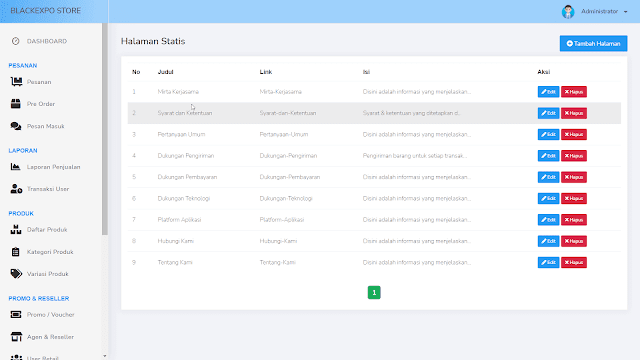Click the BLACKEXPO STORE brand title

coord(45,11)
